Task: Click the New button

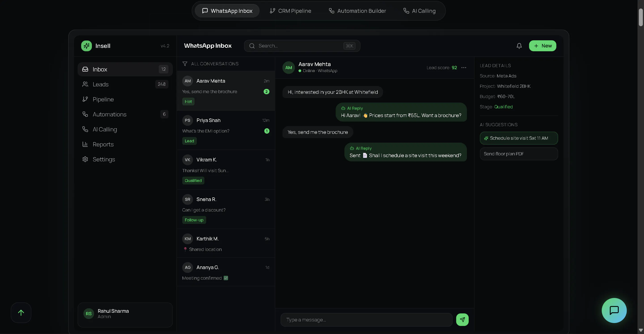Action: click(x=542, y=46)
